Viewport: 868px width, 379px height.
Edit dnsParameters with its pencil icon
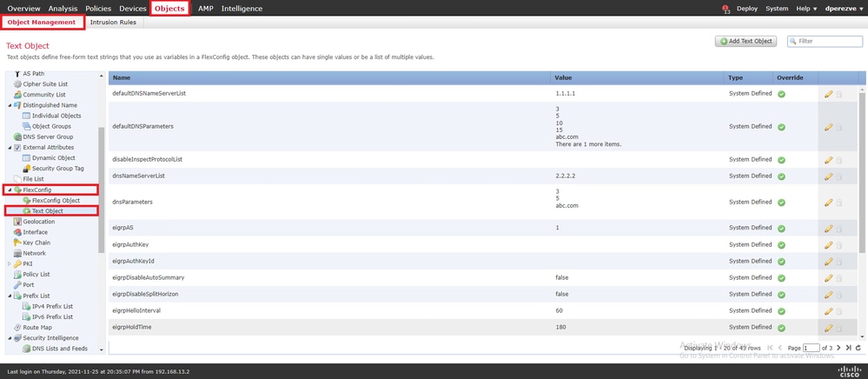[828, 203]
